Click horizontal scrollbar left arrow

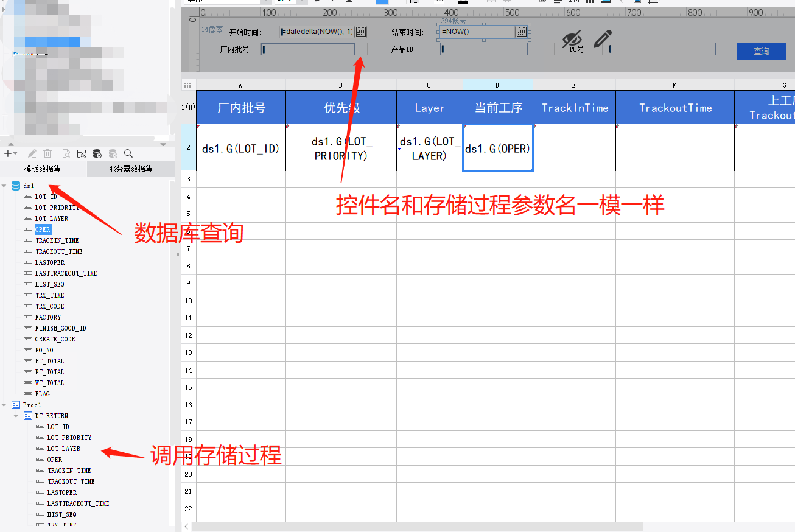pyautogui.click(x=186, y=527)
